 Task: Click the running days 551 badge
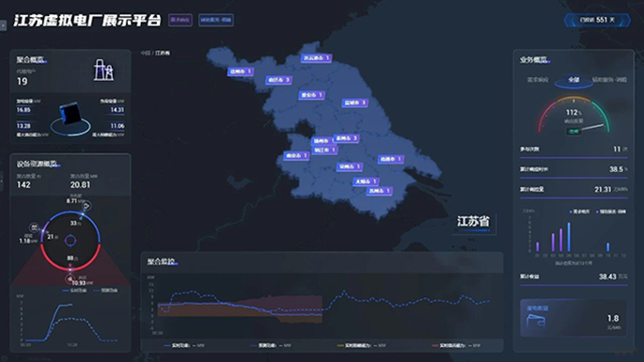point(598,20)
